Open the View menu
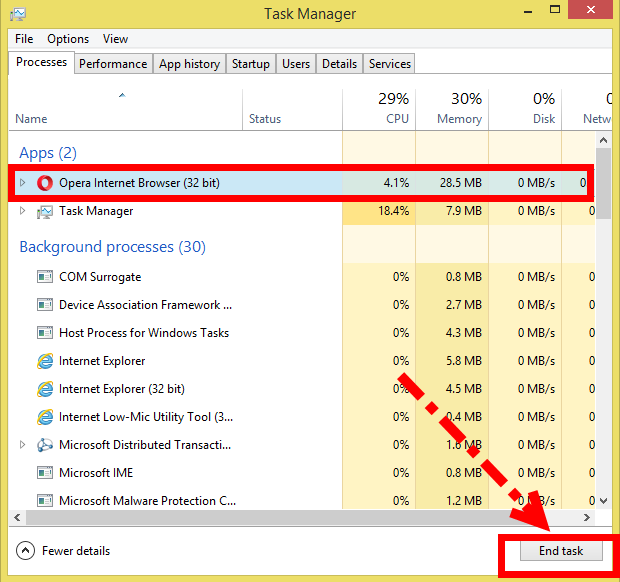 click(115, 39)
